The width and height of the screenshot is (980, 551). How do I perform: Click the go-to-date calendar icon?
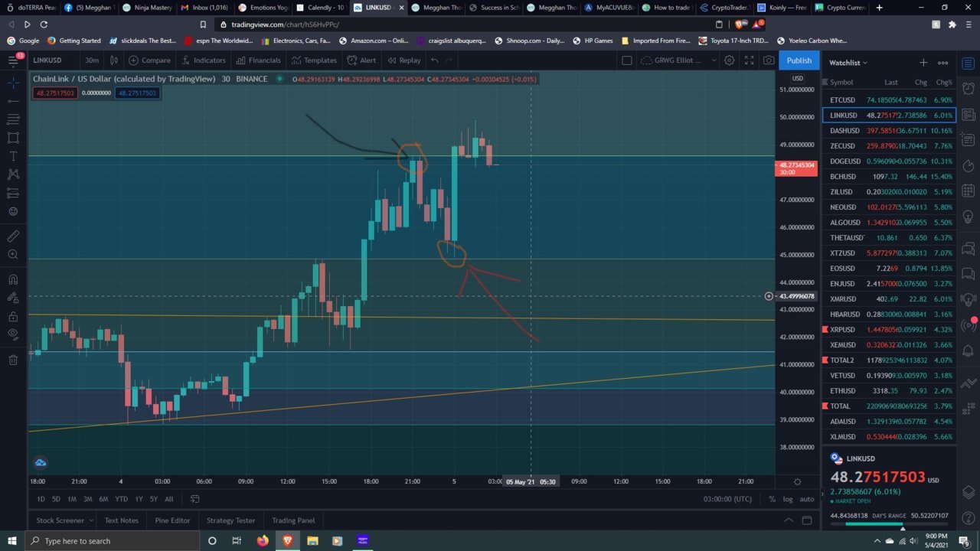click(194, 499)
